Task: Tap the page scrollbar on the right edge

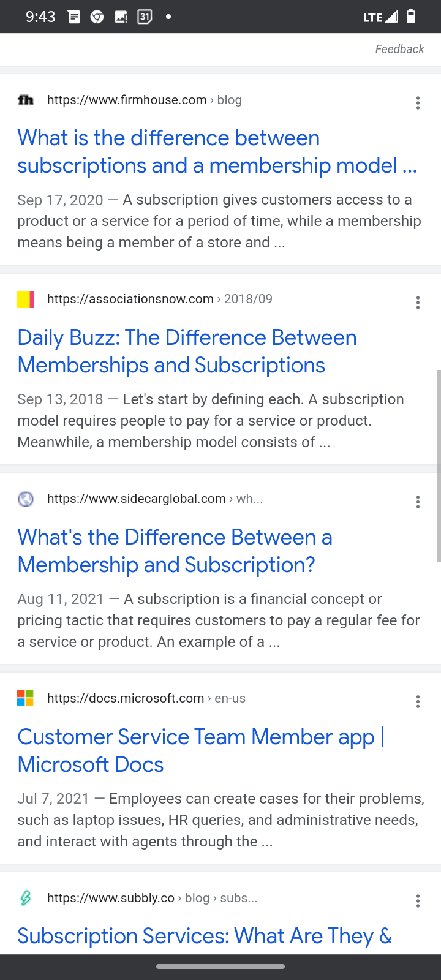Action: tap(438, 466)
